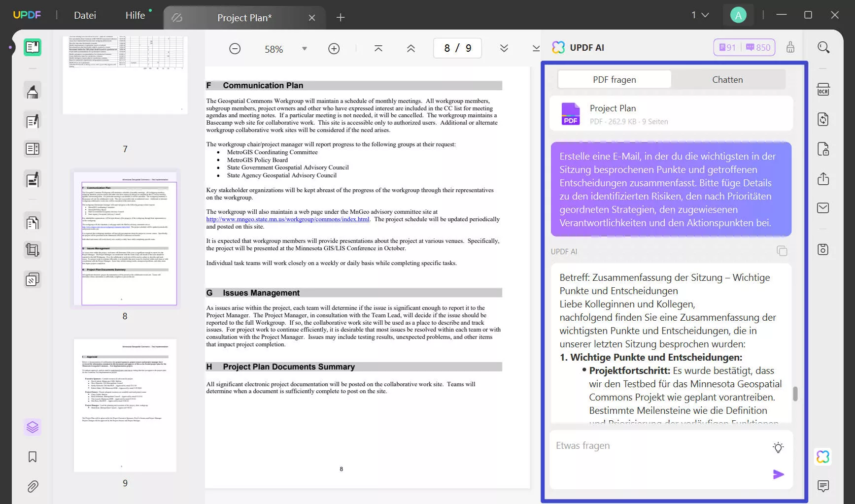
Task: Open the attachments paperclip panel
Action: click(x=32, y=486)
